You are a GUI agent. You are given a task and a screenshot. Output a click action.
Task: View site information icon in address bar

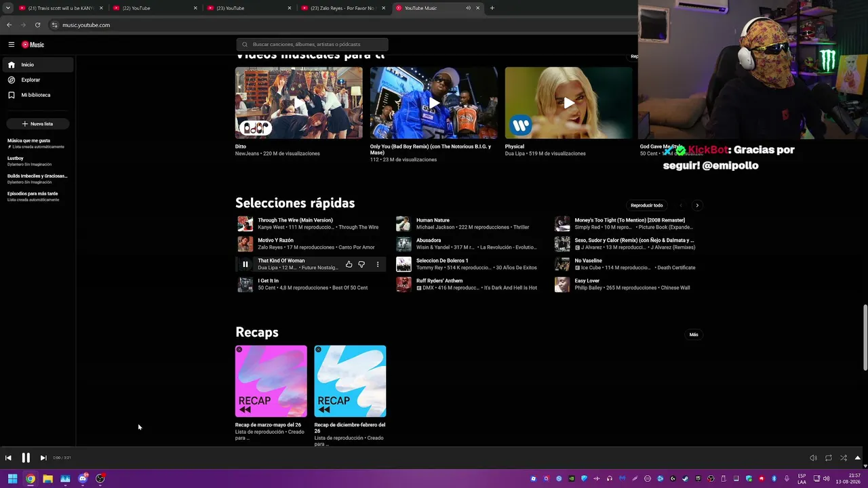click(x=55, y=25)
